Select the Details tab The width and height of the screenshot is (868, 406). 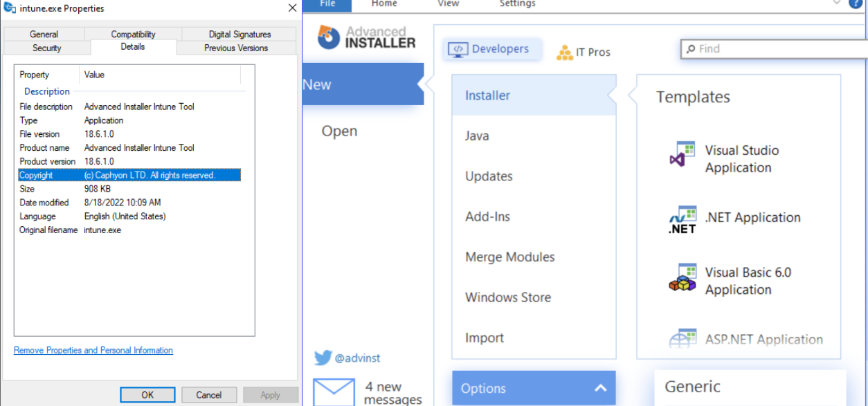click(x=133, y=46)
